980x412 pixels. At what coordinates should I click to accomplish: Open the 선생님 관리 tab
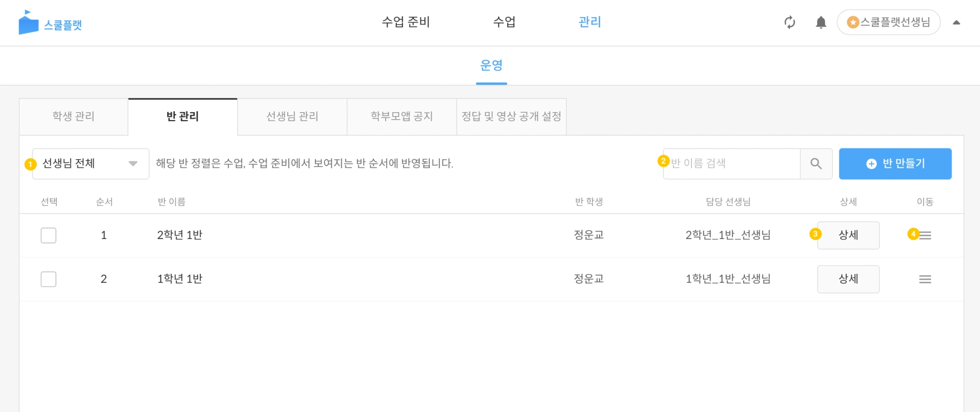click(x=292, y=117)
